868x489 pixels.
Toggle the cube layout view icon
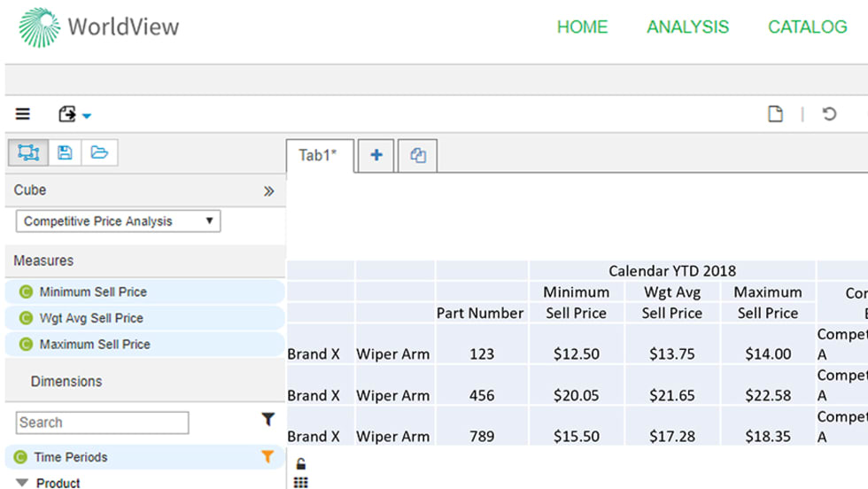pos(28,153)
